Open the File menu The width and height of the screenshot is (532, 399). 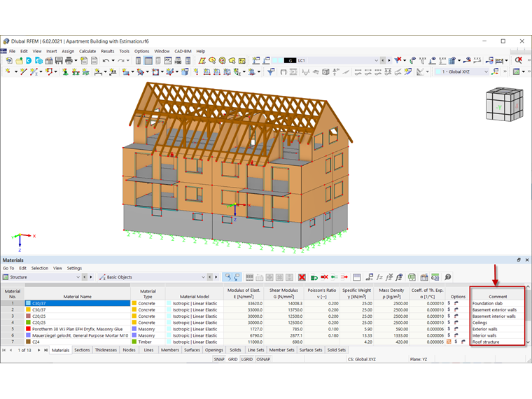pyautogui.click(x=12, y=51)
